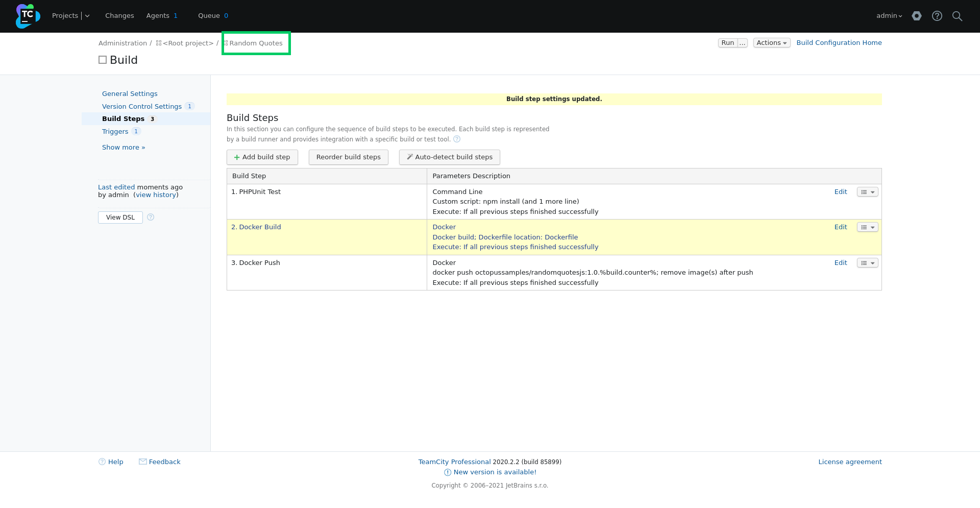Screen dimensions: 980x508
Task: Open TeamCity Professional link
Action: (x=454, y=462)
